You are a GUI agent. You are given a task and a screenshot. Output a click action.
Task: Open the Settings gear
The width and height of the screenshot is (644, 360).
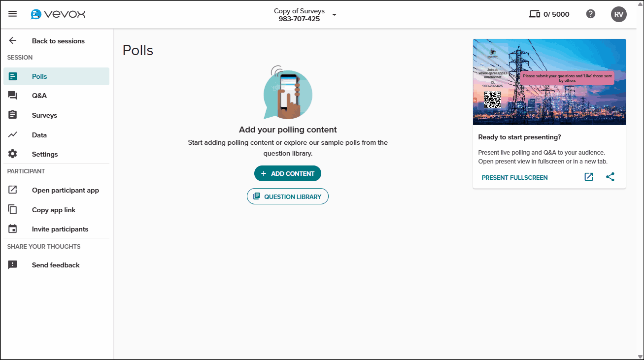[x=13, y=154]
